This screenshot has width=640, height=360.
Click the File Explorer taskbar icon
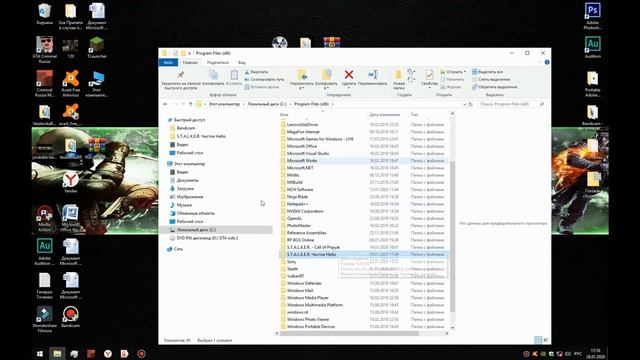tap(57, 353)
